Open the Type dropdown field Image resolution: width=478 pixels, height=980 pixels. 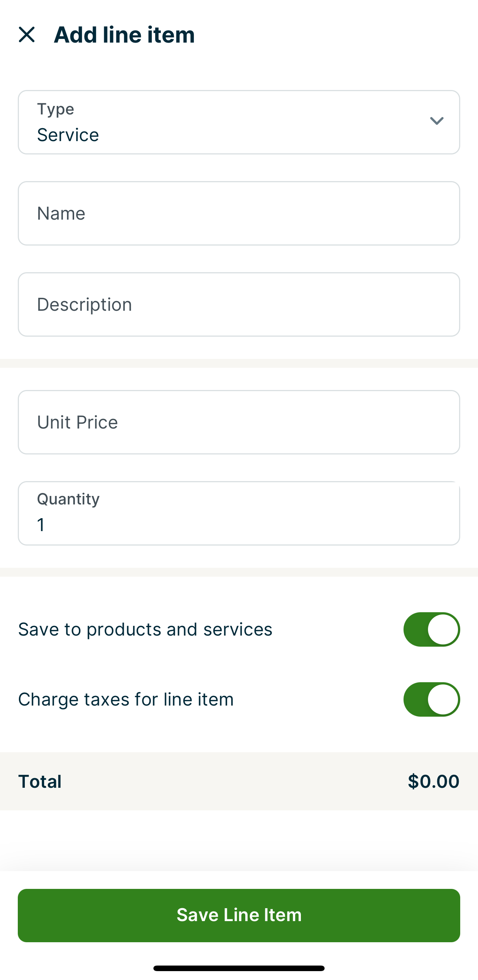[239, 122]
